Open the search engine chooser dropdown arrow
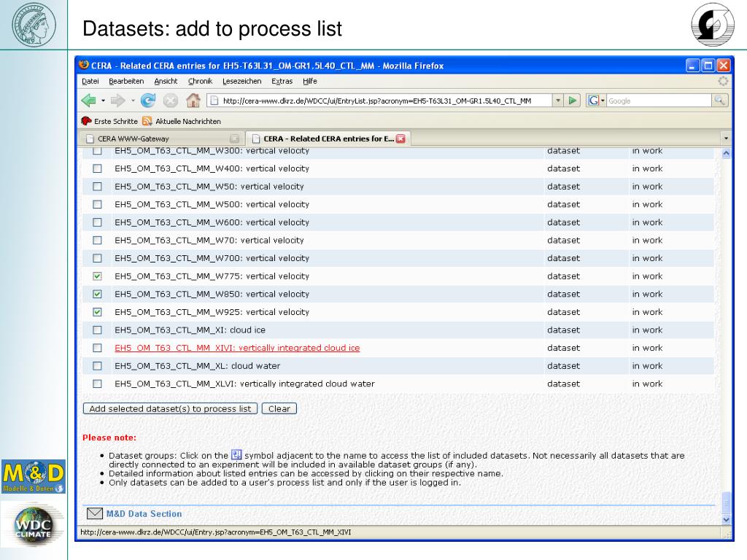Viewport: 747px width, 560px height. [602, 101]
